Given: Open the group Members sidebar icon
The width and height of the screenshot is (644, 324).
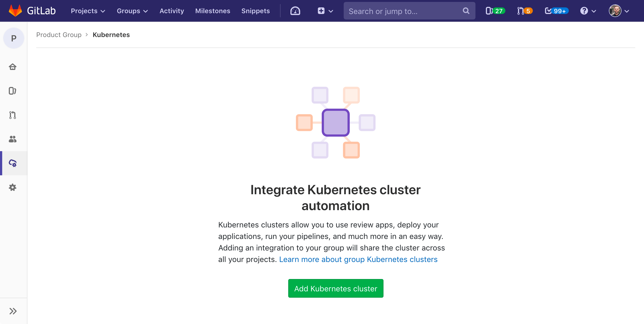Looking at the screenshot, I should (x=12, y=139).
